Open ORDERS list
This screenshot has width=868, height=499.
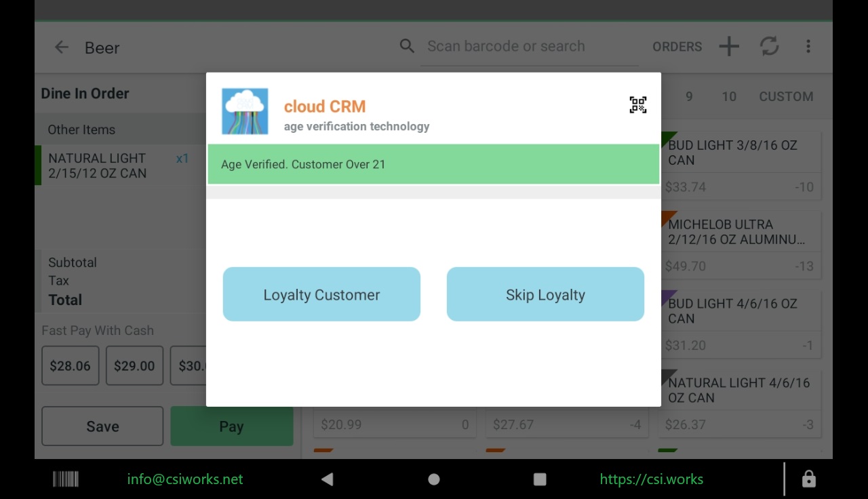(x=677, y=47)
